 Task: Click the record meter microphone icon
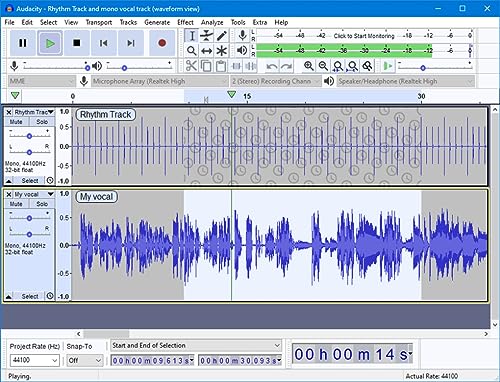[243, 35]
